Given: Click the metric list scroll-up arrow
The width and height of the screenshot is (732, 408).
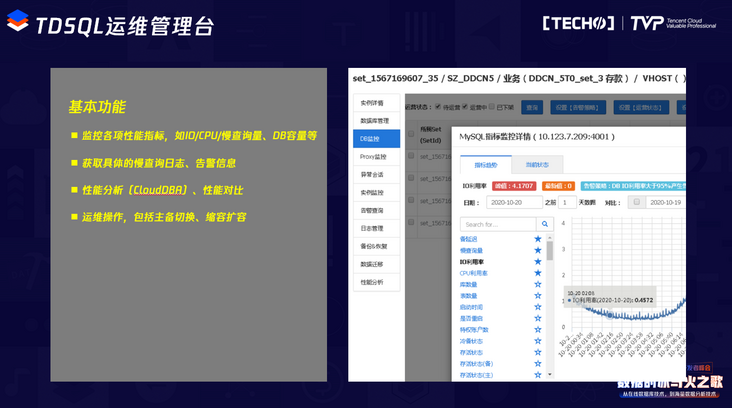Looking at the screenshot, I should point(550,238).
